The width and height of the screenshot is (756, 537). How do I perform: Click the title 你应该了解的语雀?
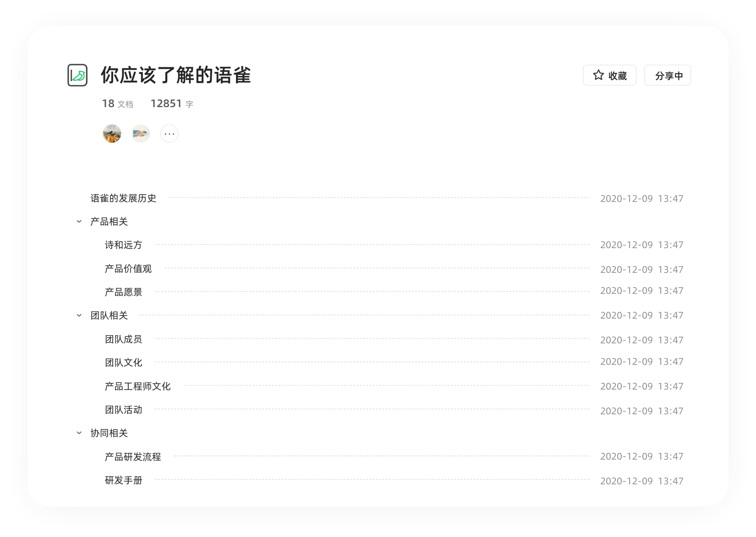pos(175,75)
